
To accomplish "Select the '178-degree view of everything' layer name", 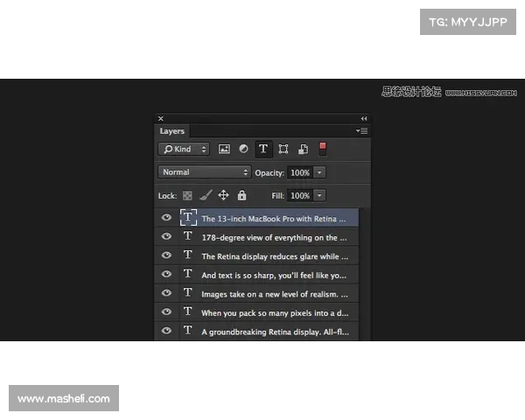I will coord(274,238).
